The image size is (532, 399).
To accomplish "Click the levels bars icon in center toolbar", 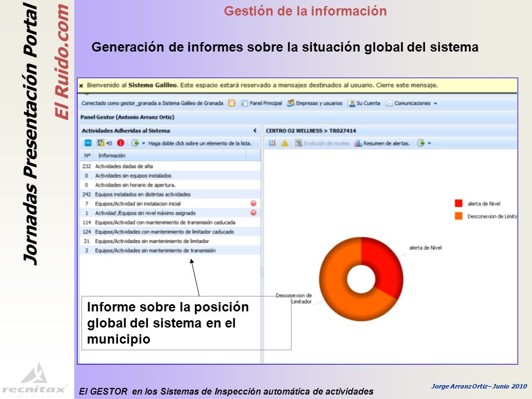I will pyautogui.click(x=272, y=143).
